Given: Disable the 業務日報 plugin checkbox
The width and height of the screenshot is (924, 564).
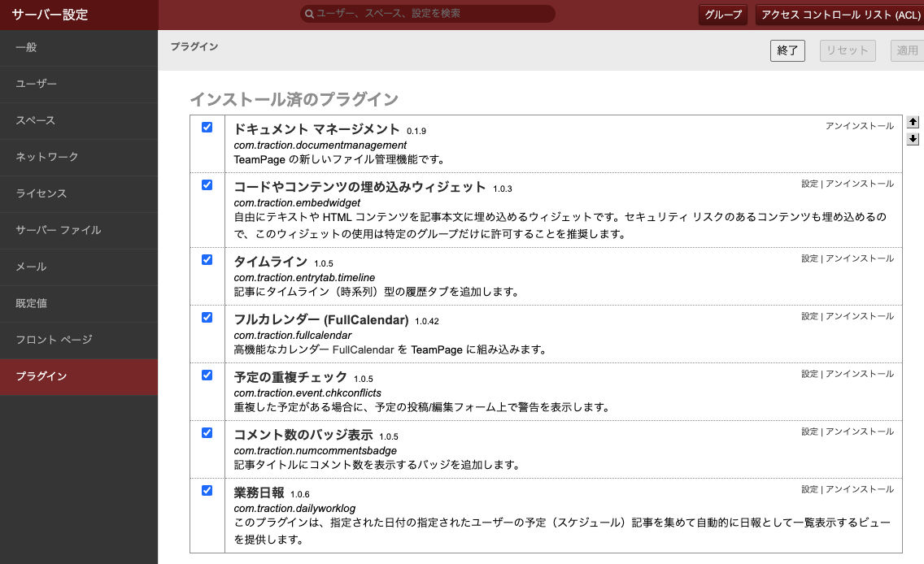Looking at the screenshot, I should coord(207,490).
